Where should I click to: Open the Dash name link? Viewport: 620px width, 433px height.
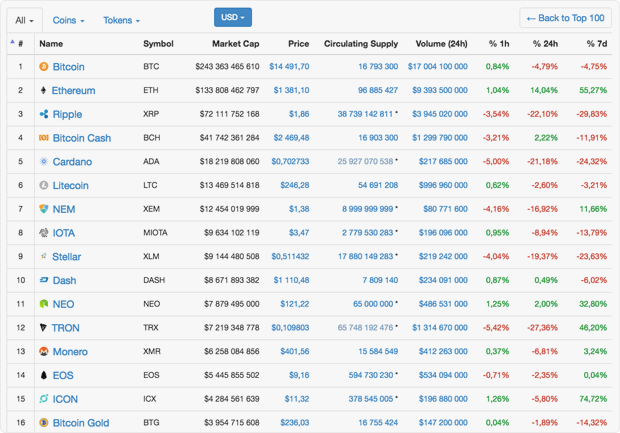(64, 280)
